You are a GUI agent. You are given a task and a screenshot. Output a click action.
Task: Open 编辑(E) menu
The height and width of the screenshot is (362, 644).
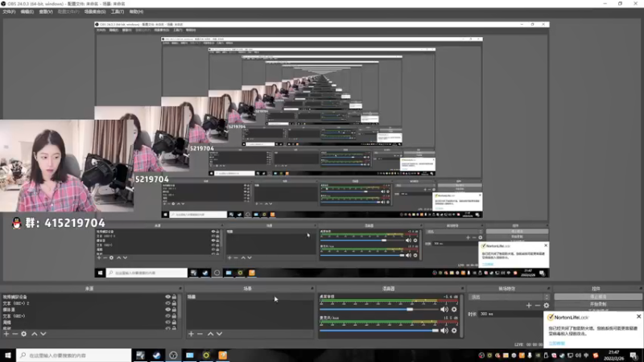coord(27,12)
